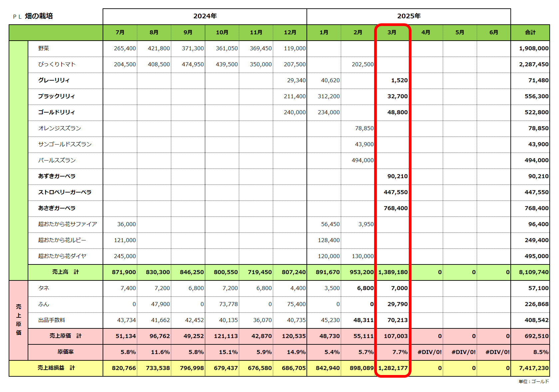Click the 売上高 計 row label
Image resolution: width=559 pixels, height=392 pixels.
coord(65,272)
